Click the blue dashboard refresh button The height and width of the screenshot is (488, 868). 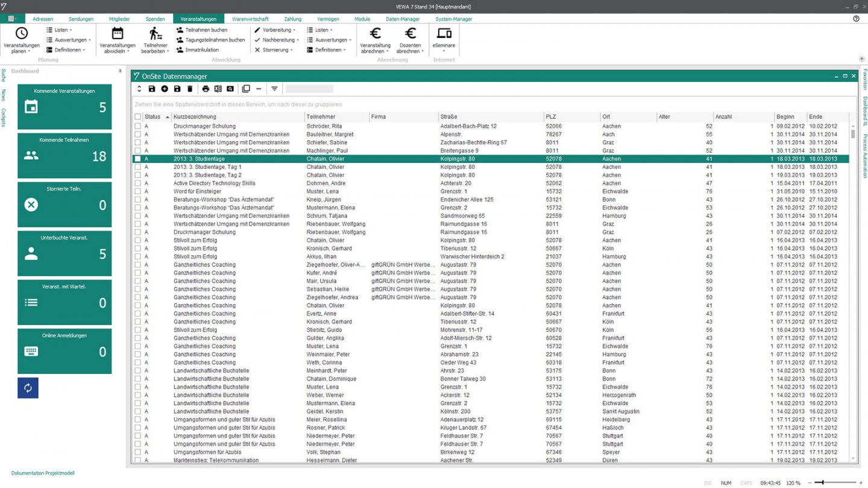(28, 388)
